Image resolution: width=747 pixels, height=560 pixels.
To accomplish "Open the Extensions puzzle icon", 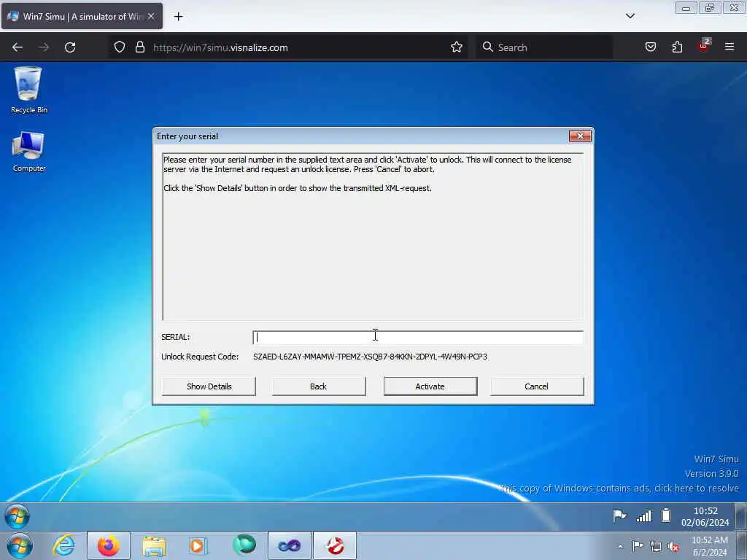I will point(677,47).
